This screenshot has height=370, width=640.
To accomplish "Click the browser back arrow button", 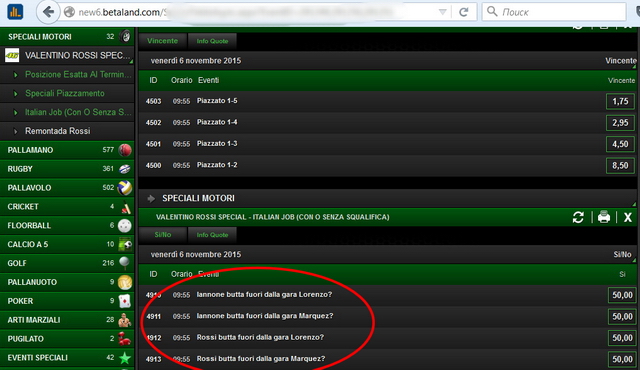I will [x=48, y=12].
